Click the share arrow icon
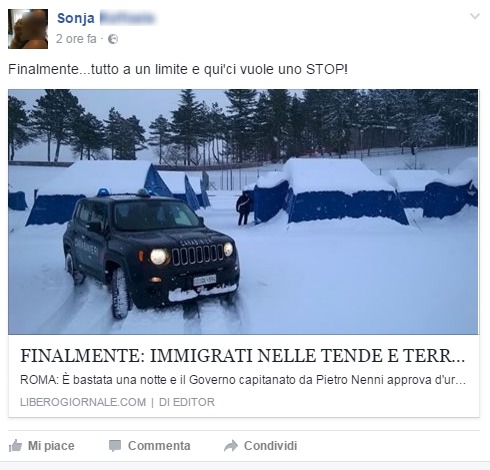This screenshot has width=490, height=470. 231,446
